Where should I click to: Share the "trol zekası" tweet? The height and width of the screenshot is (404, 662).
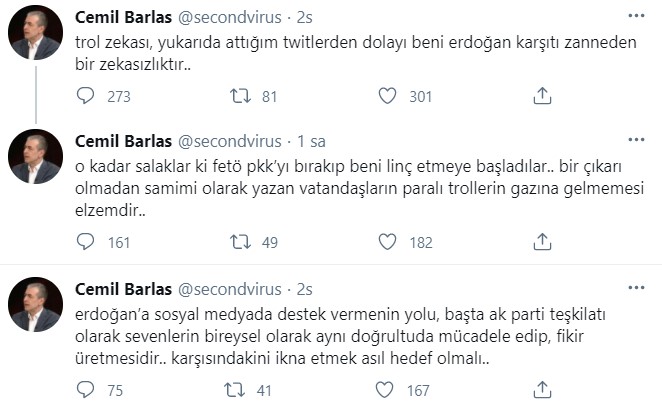pos(542,96)
